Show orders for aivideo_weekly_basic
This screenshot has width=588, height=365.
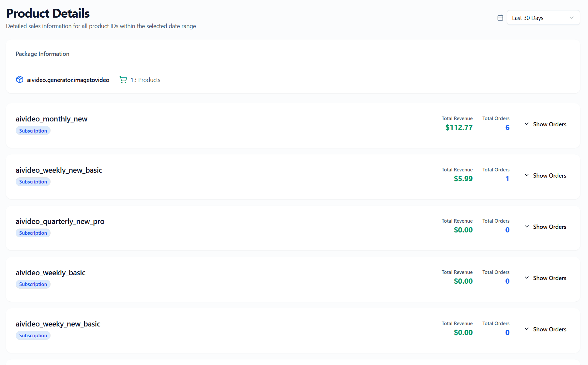tap(545, 278)
